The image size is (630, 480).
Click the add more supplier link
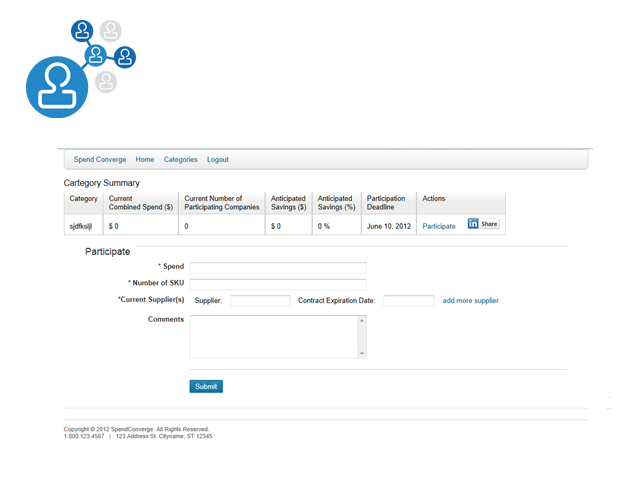[470, 300]
